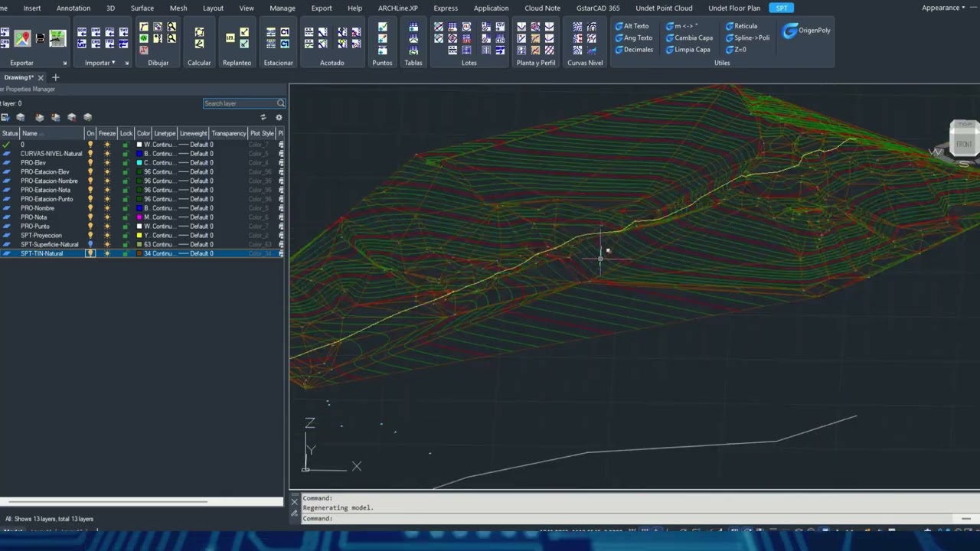Click the Reticula utility

click(x=741, y=26)
